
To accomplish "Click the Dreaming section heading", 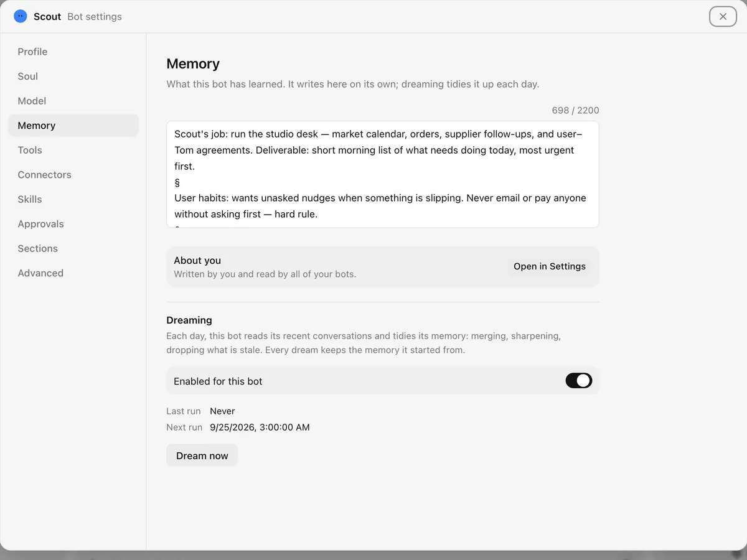I will [x=189, y=320].
